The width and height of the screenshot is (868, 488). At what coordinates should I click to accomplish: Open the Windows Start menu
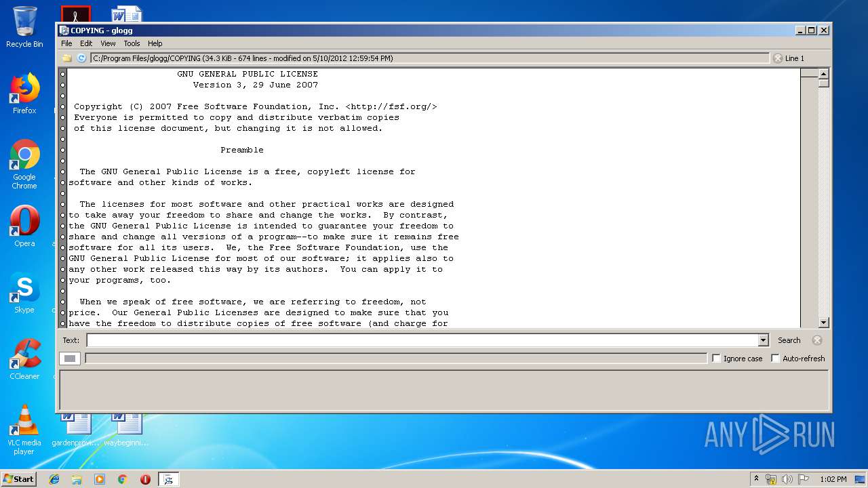[18, 479]
